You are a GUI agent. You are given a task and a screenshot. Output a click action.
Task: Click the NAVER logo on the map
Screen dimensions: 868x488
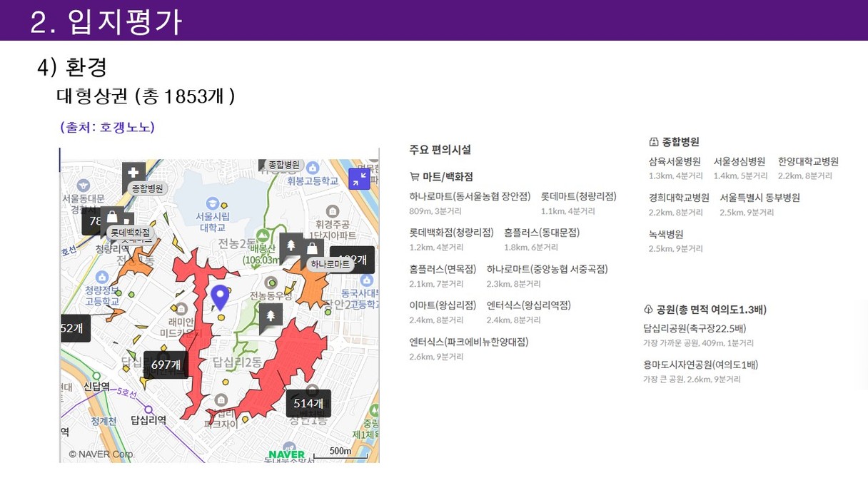tap(287, 454)
